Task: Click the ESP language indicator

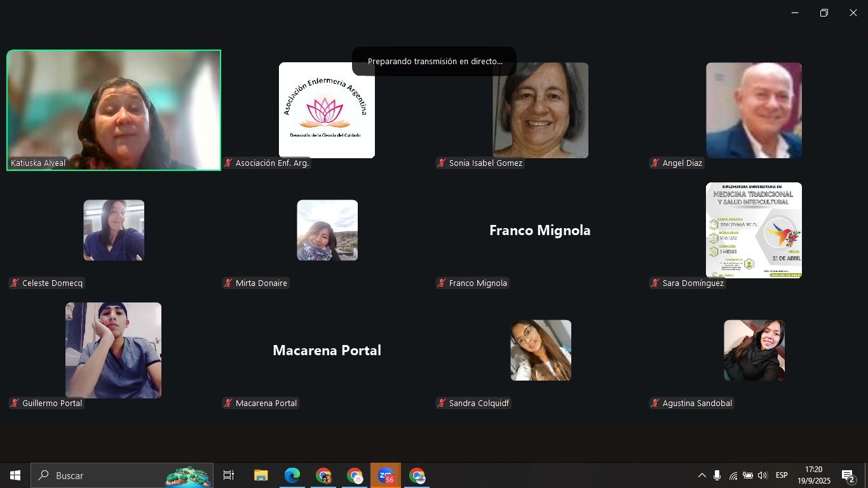Action: [x=782, y=475]
